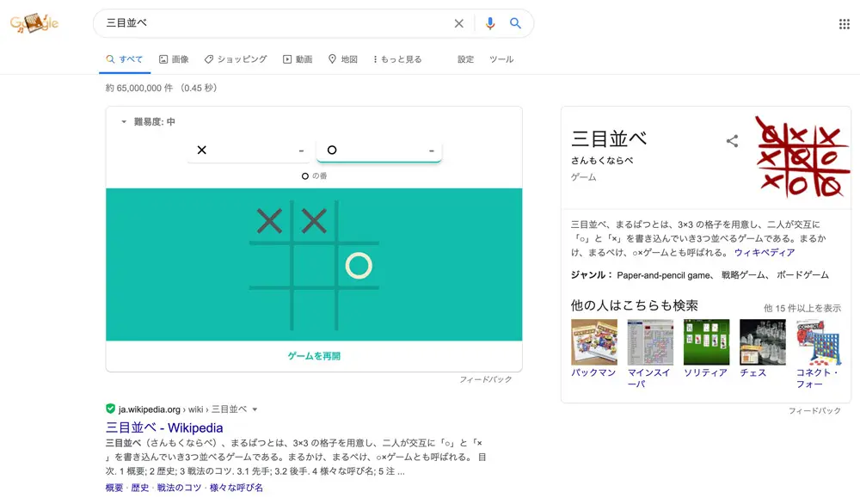Open the 概要 sitelink

pyautogui.click(x=114, y=488)
